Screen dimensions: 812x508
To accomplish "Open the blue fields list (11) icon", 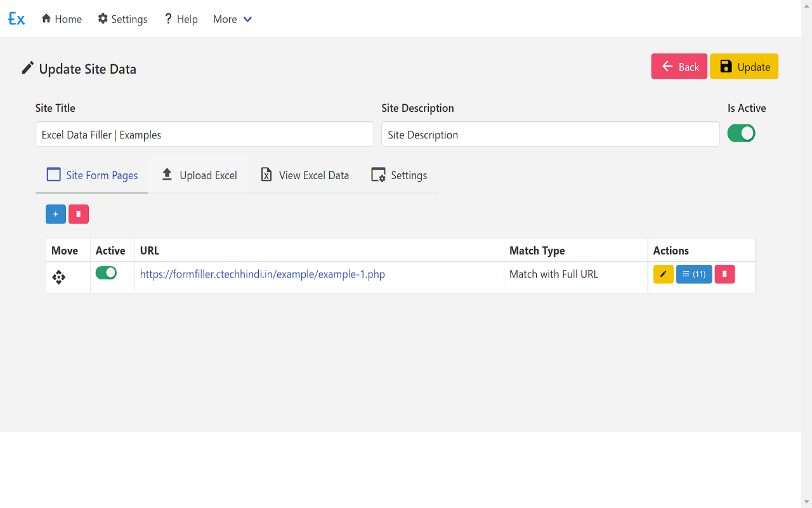I will (x=694, y=274).
